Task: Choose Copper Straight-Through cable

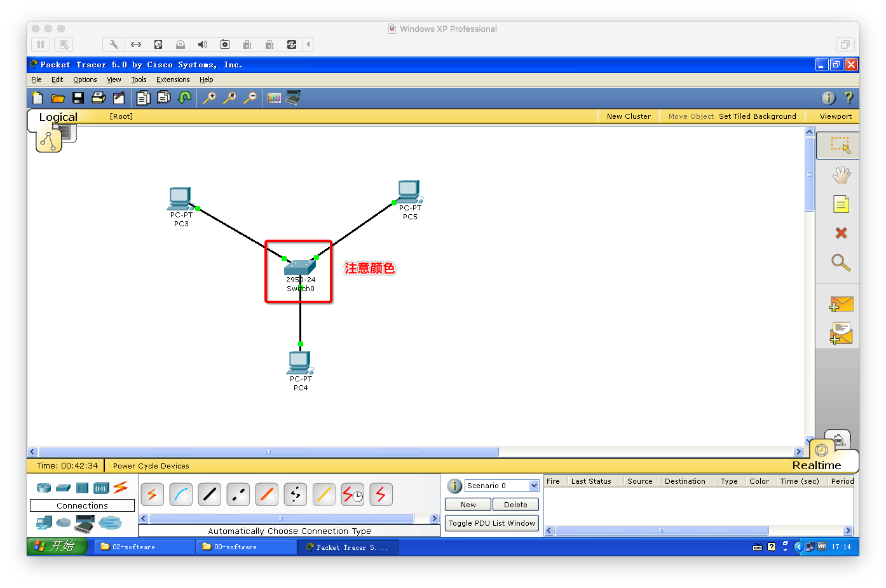Action: 209,495
